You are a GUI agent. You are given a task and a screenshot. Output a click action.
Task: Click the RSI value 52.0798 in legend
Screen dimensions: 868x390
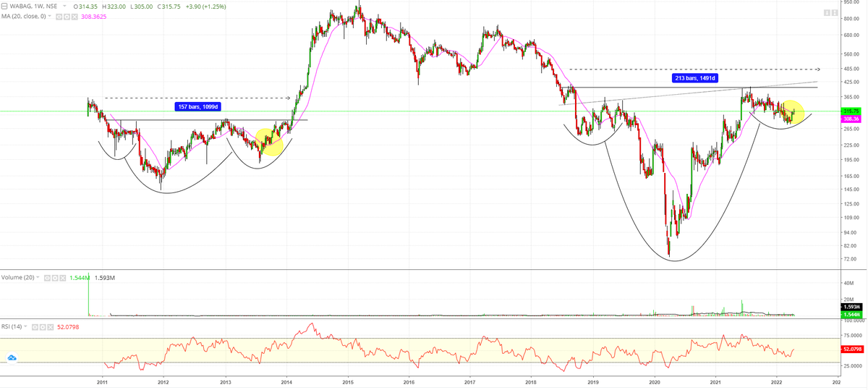click(68, 327)
